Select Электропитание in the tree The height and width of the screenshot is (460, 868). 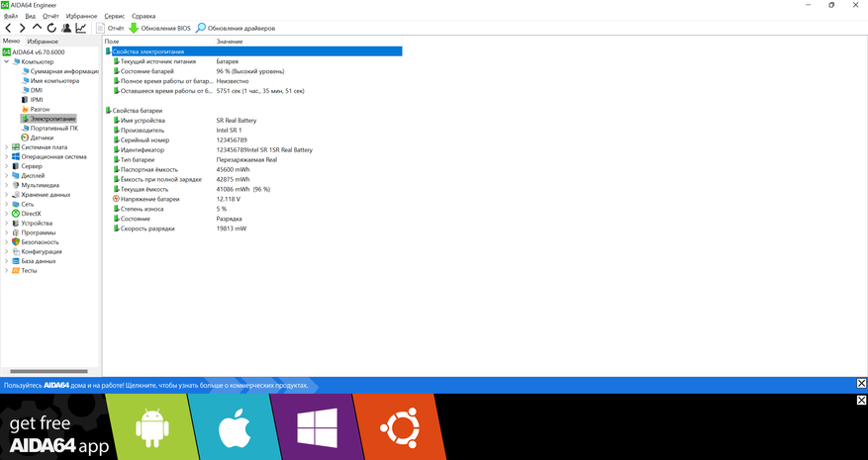[48, 119]
